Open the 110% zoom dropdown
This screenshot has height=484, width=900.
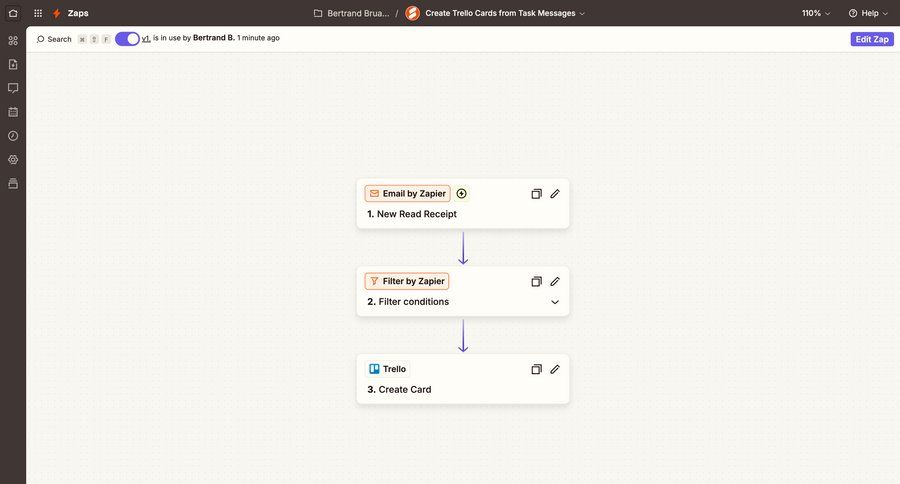click(x=816, y=13)
